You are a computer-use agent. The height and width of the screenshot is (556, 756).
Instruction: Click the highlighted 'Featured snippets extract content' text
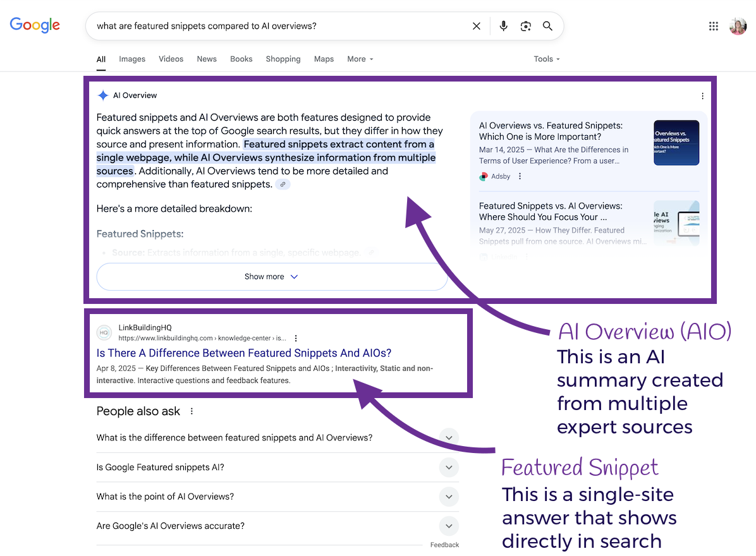pyautogui.click(x=266, y=157)
